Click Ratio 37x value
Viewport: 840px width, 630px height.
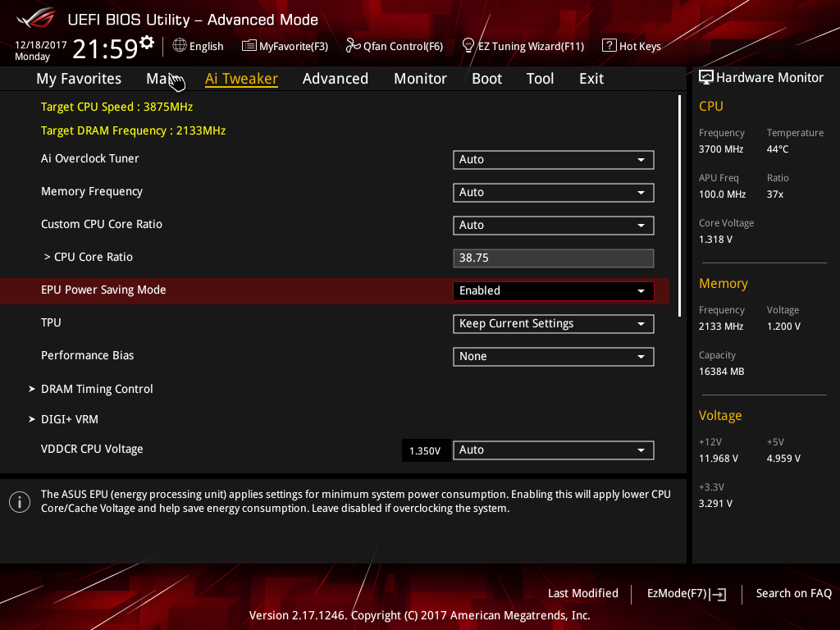pyautogui.click(x=775, y=194)
